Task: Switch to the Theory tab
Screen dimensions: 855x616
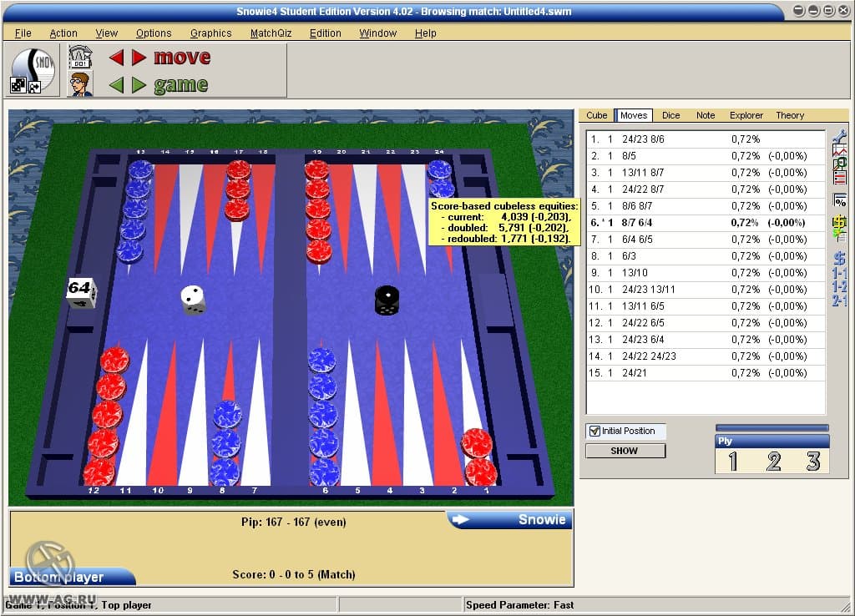Action: coord(790,115)
